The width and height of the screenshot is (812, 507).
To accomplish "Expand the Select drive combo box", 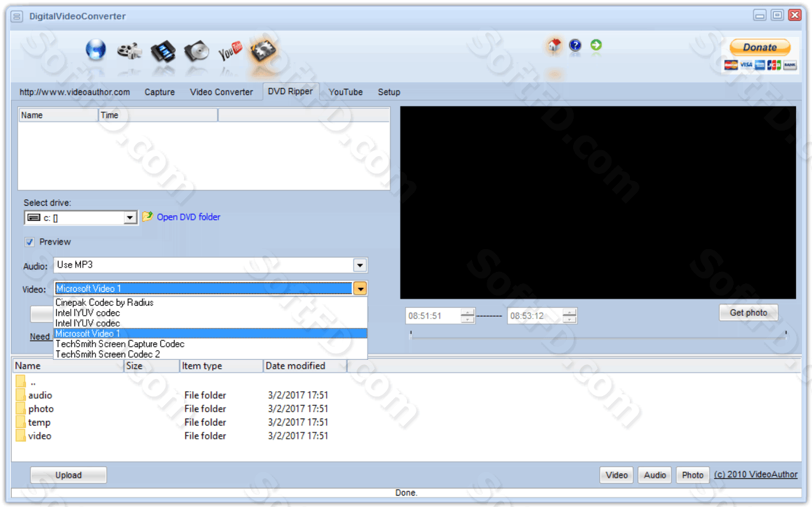I will pos(131,218).
